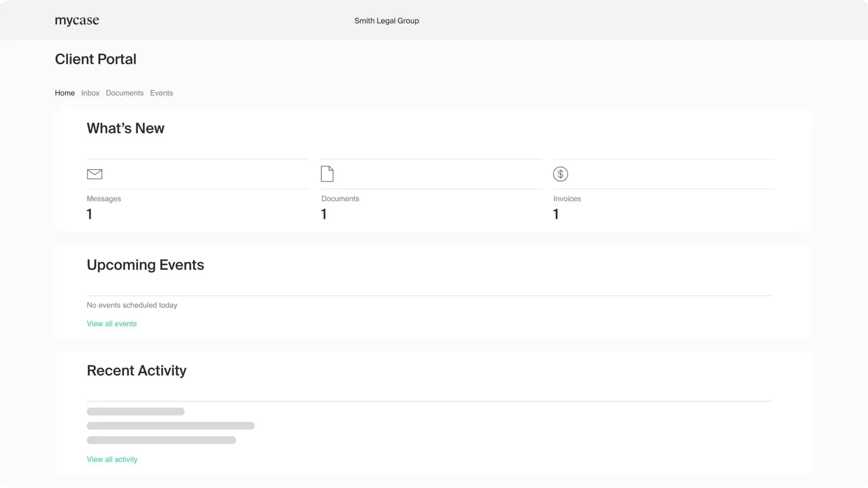Click the Documents count of 1
Viewport: 868px width, 488px height.
click(324, 214)
